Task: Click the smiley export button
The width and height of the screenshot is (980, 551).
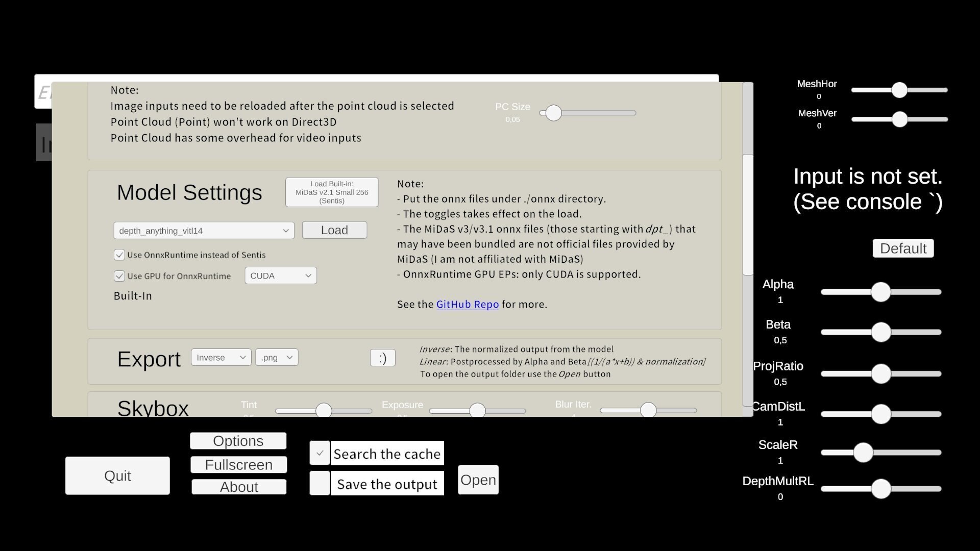Action: (x=383, y=358)
